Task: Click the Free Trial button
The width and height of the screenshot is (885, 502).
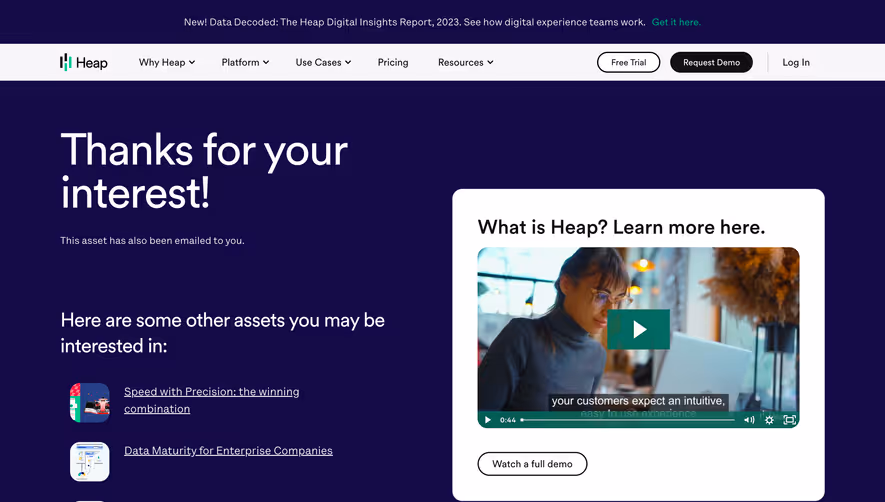Action: 628,62
